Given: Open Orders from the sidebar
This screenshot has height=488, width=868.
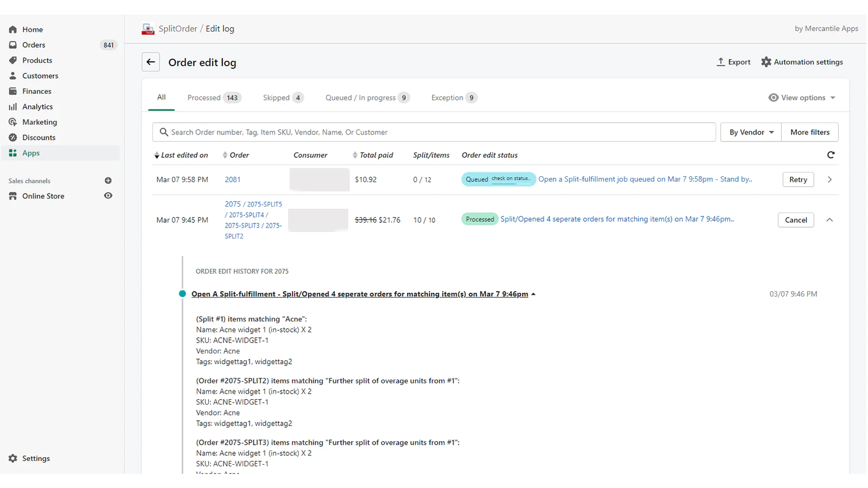Looking at the screenshot, I should [x=34, y=44].
